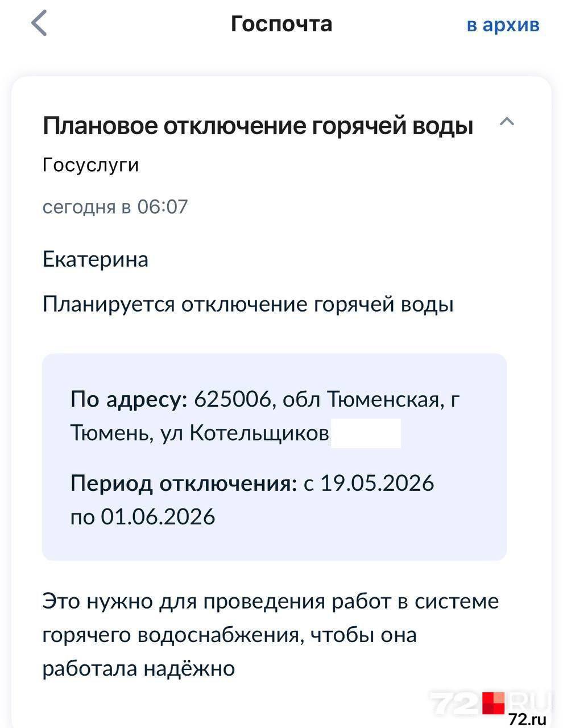The height and width of the screenshot is (728, 563).
Task: Click the large white "72.RU" watermark letters
Action: tap(455, 703)
